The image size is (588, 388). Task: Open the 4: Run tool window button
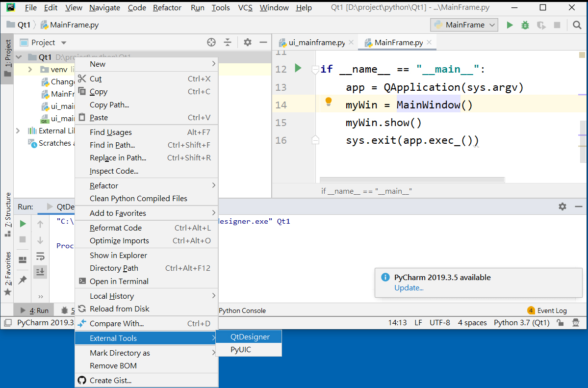coord(34,310)
